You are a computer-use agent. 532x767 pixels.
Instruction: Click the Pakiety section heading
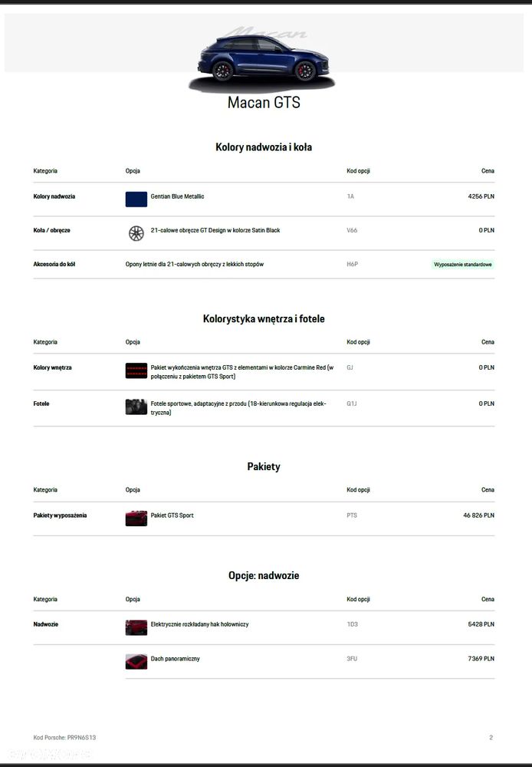(x=264, y=466)
